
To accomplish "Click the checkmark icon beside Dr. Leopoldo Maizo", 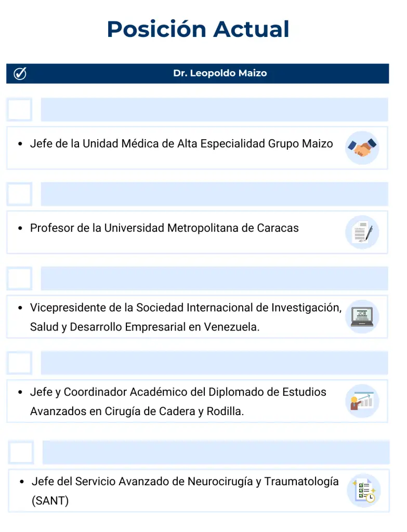I will click(20, 74).
